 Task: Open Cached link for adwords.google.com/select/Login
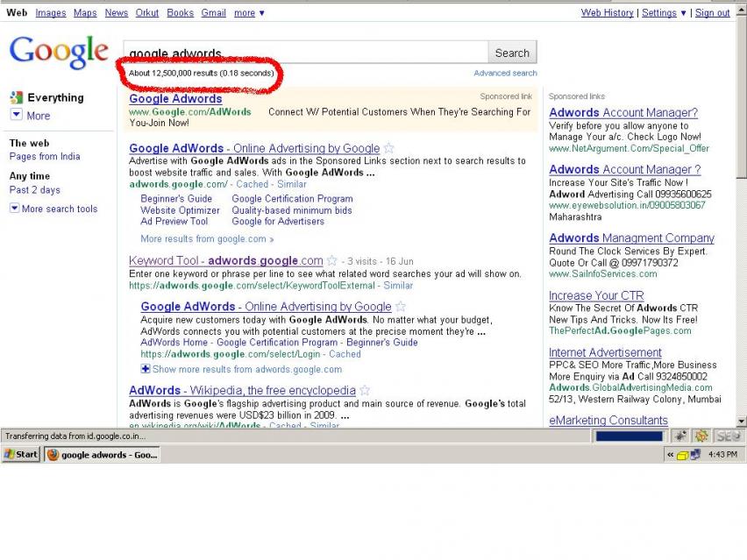345,354
